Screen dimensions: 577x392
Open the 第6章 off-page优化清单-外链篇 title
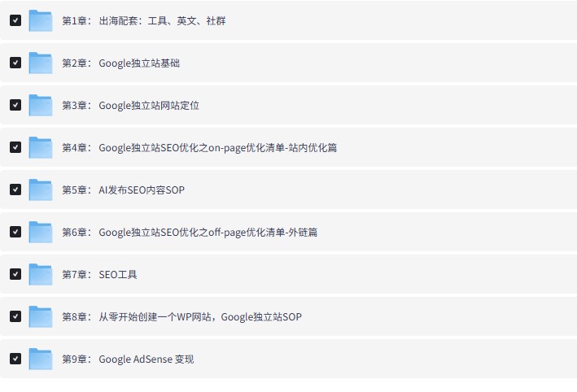190,232
